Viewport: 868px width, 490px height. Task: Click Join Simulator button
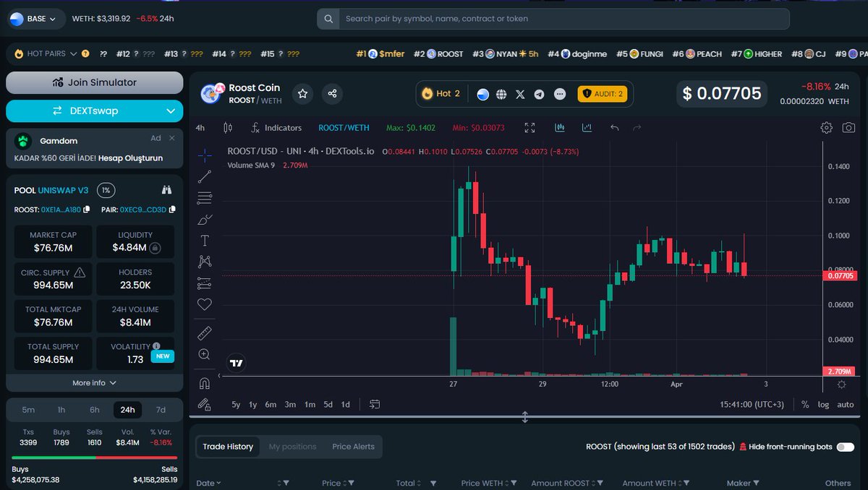[x=95, y=82]
